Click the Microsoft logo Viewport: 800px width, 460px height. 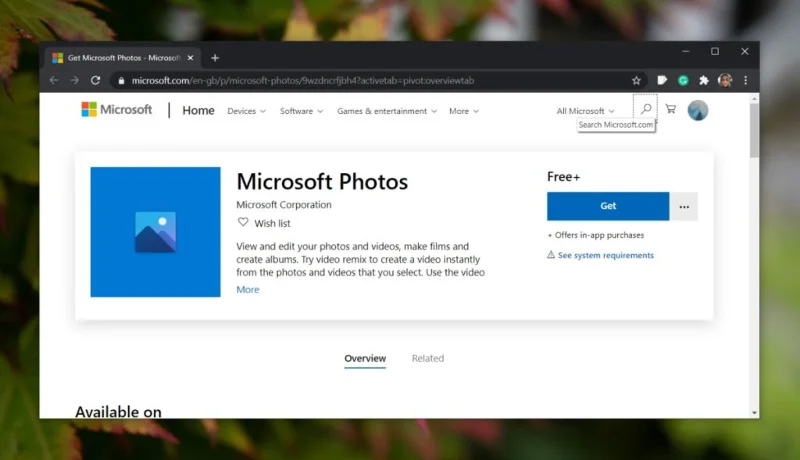[117, 110]
